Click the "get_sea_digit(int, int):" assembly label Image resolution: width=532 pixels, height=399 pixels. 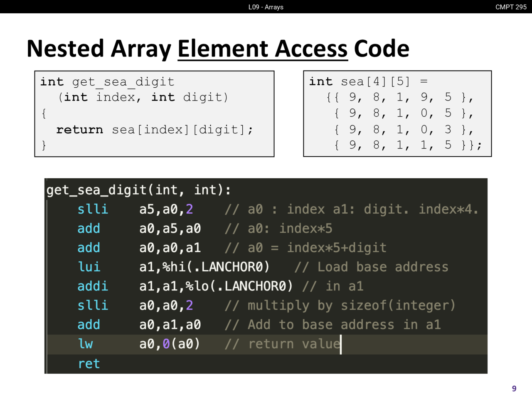click(138, 190)
